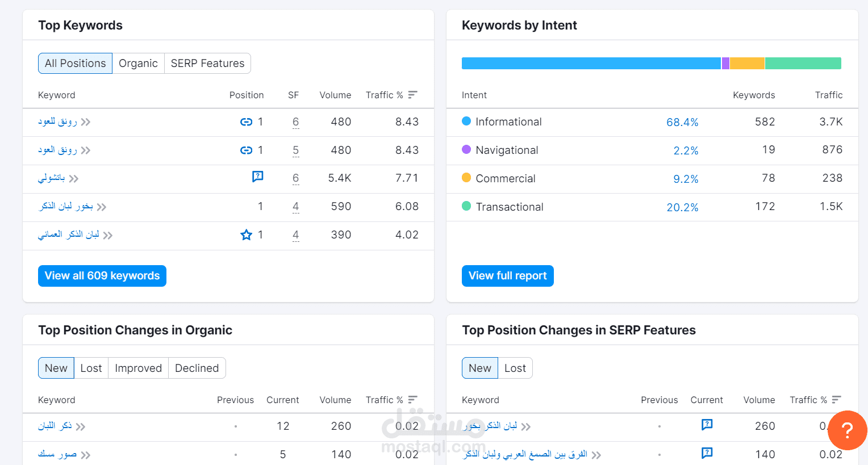Click the green Transactional segment of intent bar
The height and width of the screenshot is (465, 868).
pyautogui.click(x=803, y=64)
